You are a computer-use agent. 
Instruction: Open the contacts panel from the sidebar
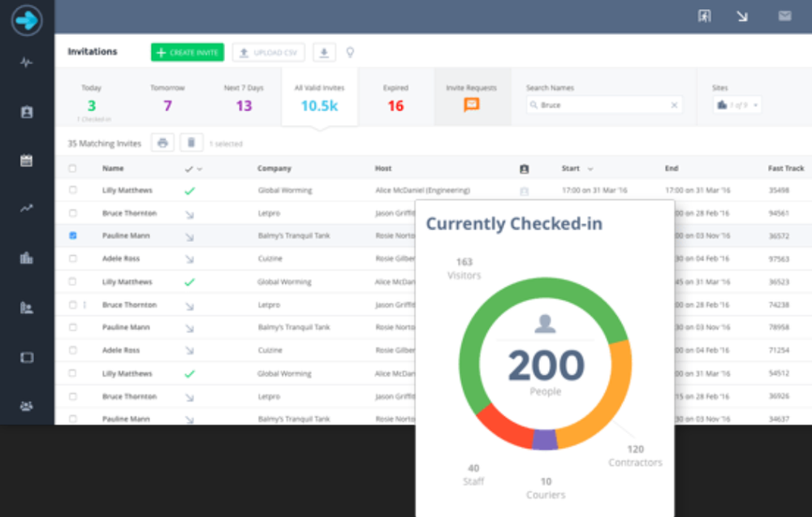(25, 110)
